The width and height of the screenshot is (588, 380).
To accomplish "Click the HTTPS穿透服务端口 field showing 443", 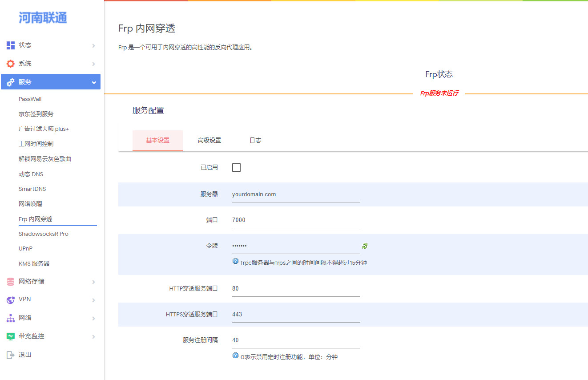I will tap(296, 315).
